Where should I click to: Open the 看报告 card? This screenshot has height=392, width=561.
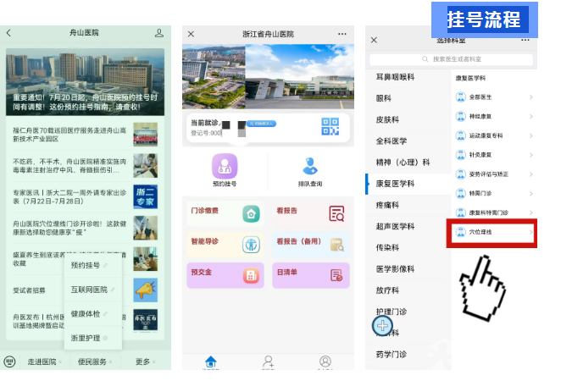(310, 213)
